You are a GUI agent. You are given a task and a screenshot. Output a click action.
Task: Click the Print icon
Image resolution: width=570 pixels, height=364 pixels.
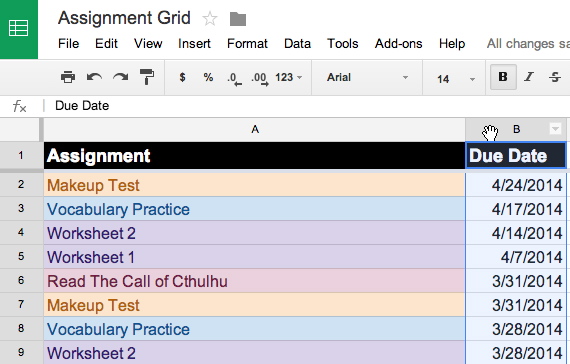point(68,77)
